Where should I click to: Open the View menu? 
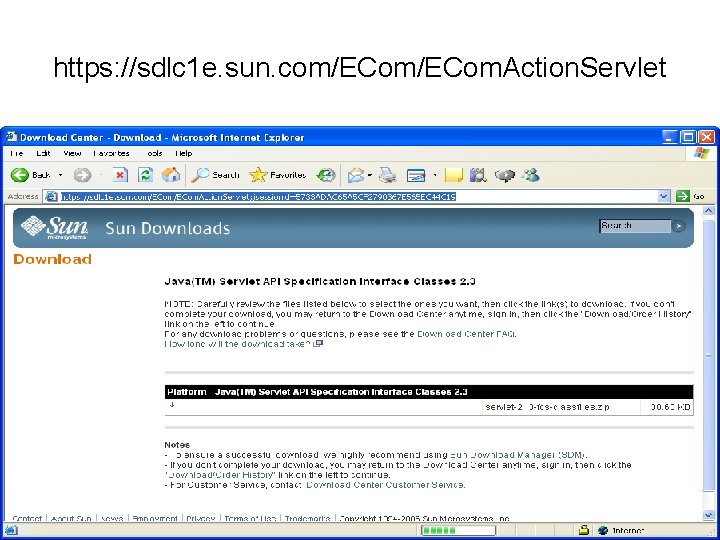(72, 153)
